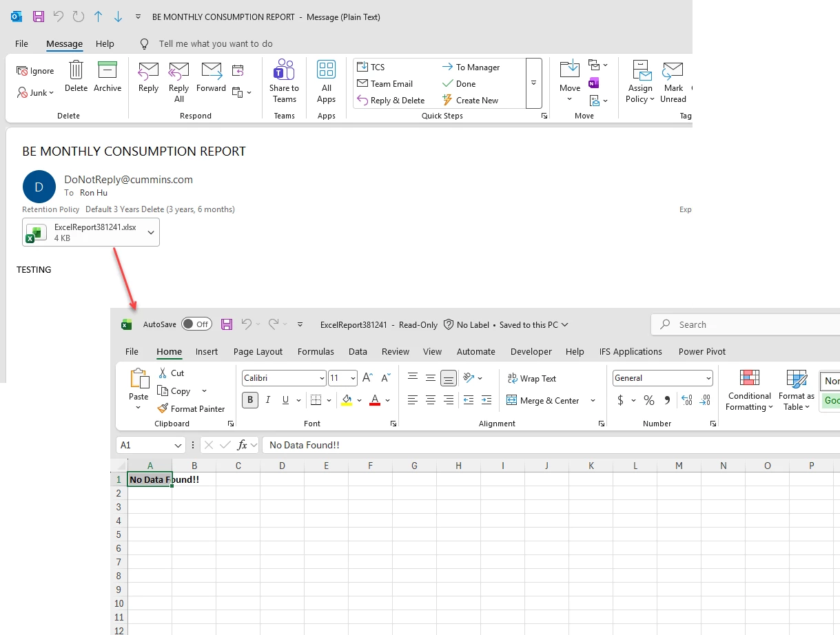Open Conditional Formatting dropdown

click(x=749, y=390)
